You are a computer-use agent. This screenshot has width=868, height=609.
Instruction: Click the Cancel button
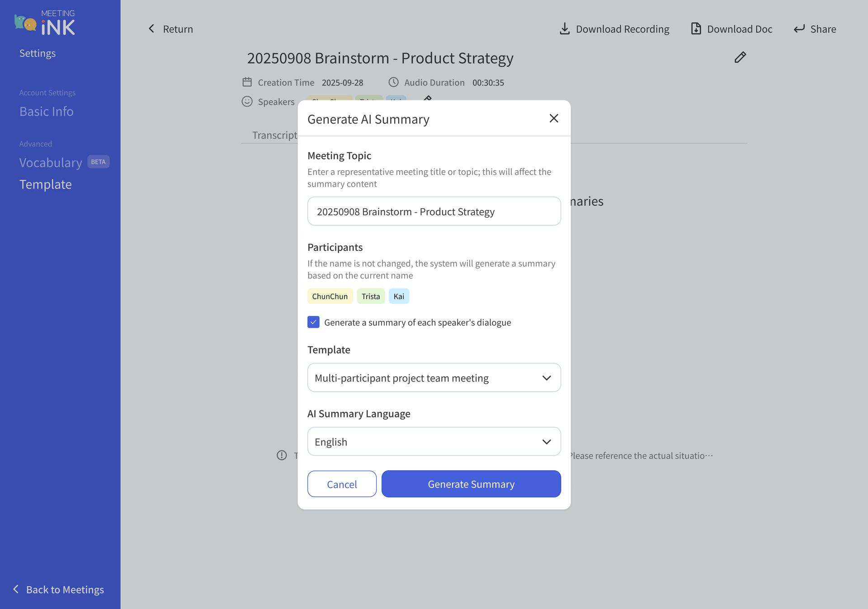[x=341, y=484]
